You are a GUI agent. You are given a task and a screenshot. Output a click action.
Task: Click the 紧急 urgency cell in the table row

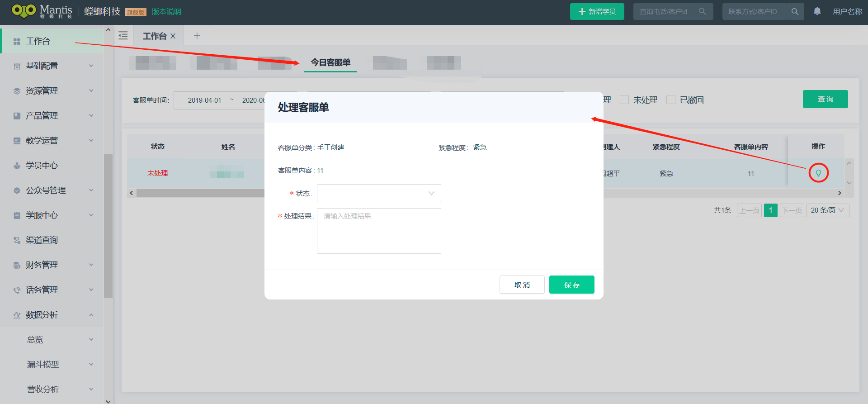666,174
